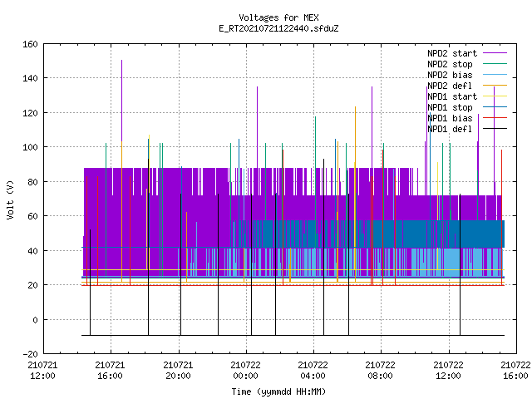Click the NPD2 stop green legend line
The width and height of the screenshot is (532, 399).
(495, 64)
